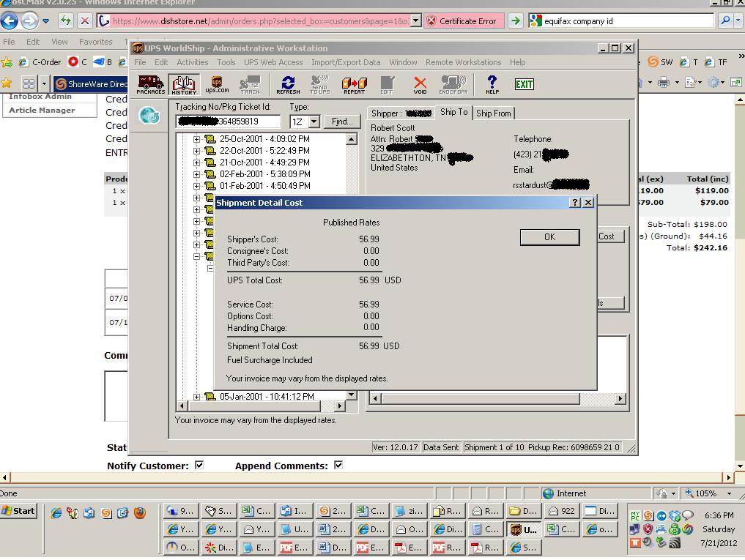Click the Edit toolbar icon in WorldShip
This screenshot has width=745, height=560.
tap(387, 84)
